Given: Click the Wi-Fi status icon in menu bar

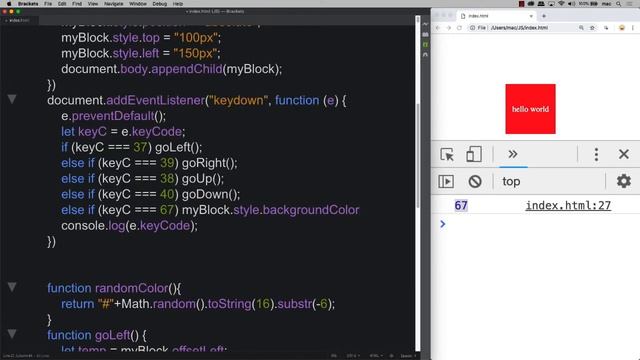Looking at the screenshot, I should click(x=561, y=4).
